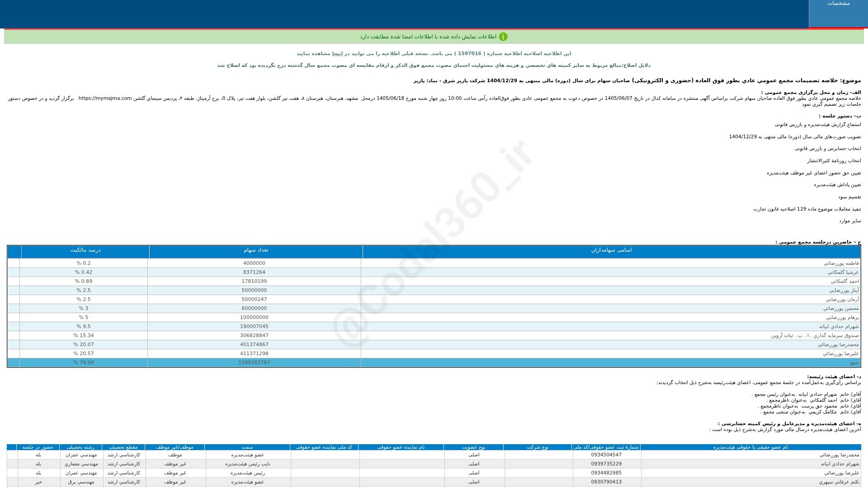868x488 pixels.
Task: Click field of study مهندسي معماري
Action: [81, 464]
